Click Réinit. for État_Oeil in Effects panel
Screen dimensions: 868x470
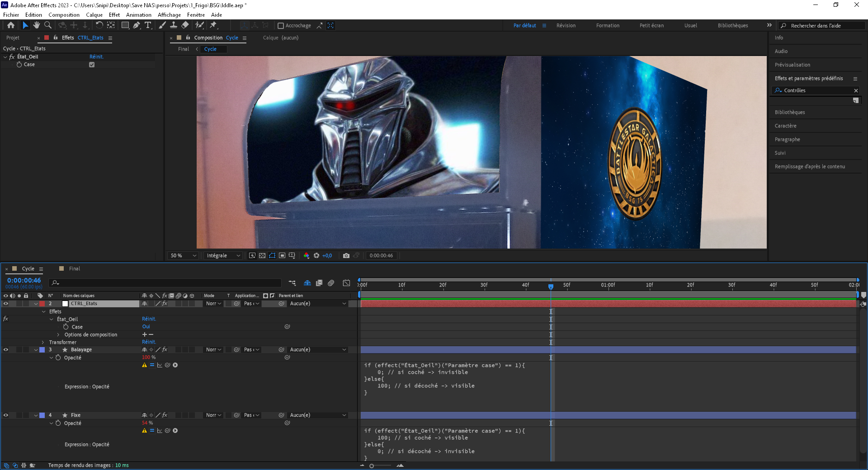97,57
